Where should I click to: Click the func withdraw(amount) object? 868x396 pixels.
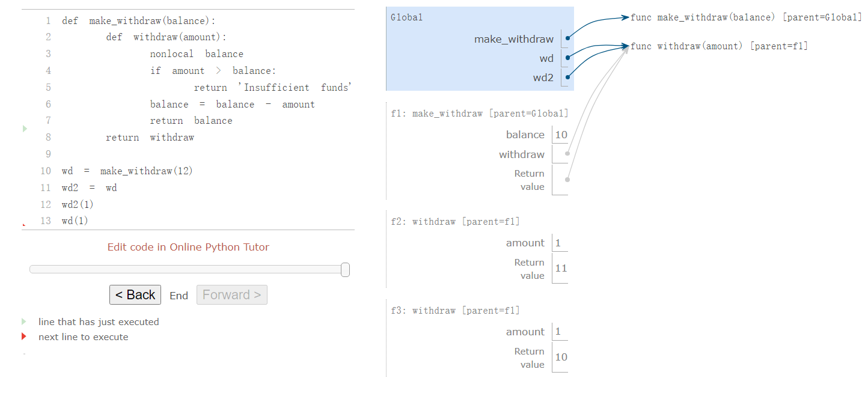tap(719, 46)
